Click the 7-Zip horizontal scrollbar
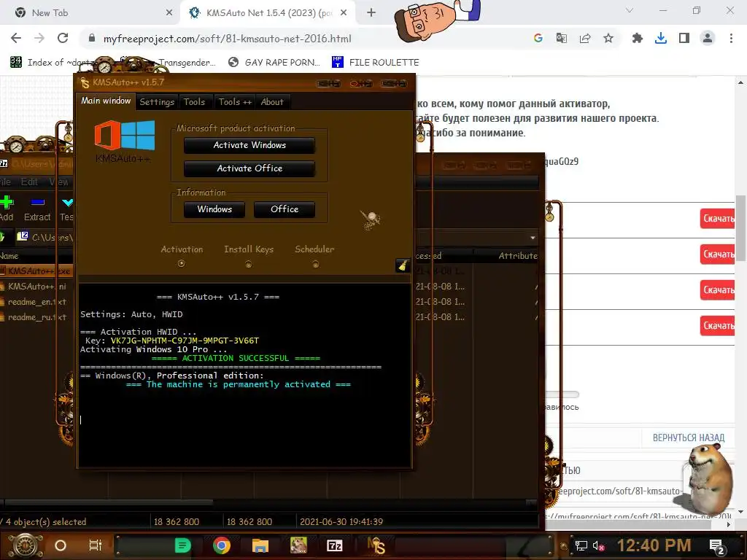The height and width of the screenshot is (560, 747). pos(109,502)
